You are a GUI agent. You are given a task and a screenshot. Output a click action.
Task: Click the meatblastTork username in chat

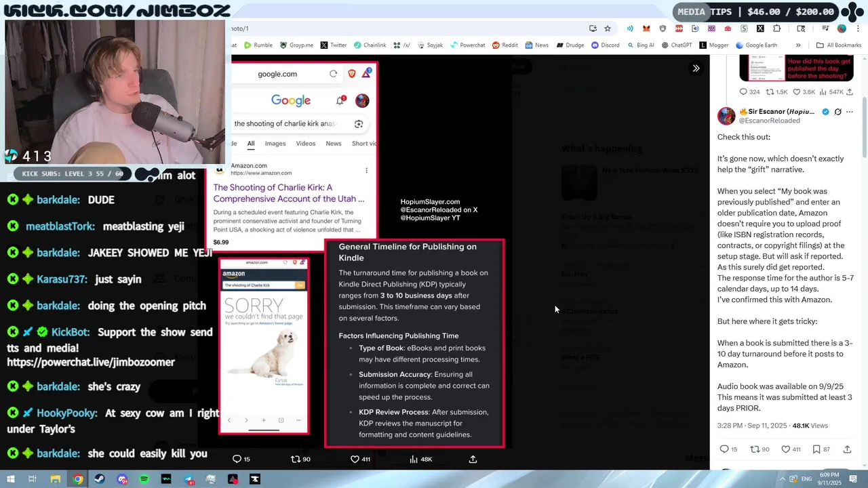[x=60, y=226]
